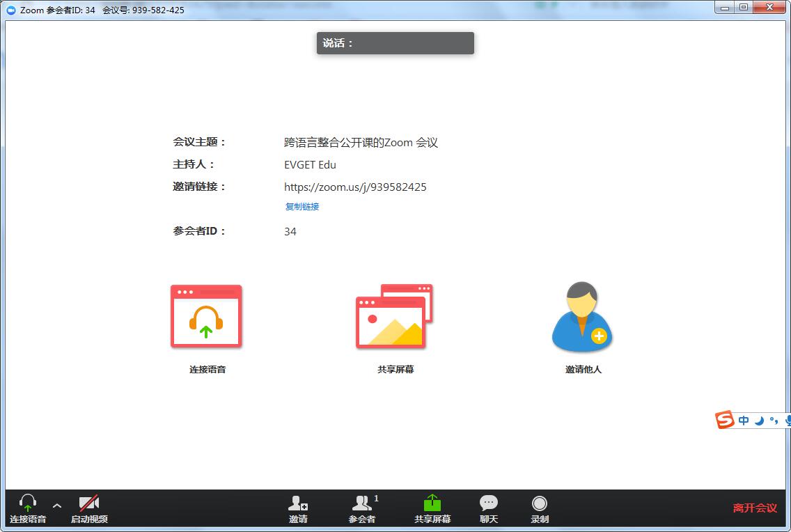
Task: Click the invite URL https://zoom.us/j/939582425
Action: [355, 187]
